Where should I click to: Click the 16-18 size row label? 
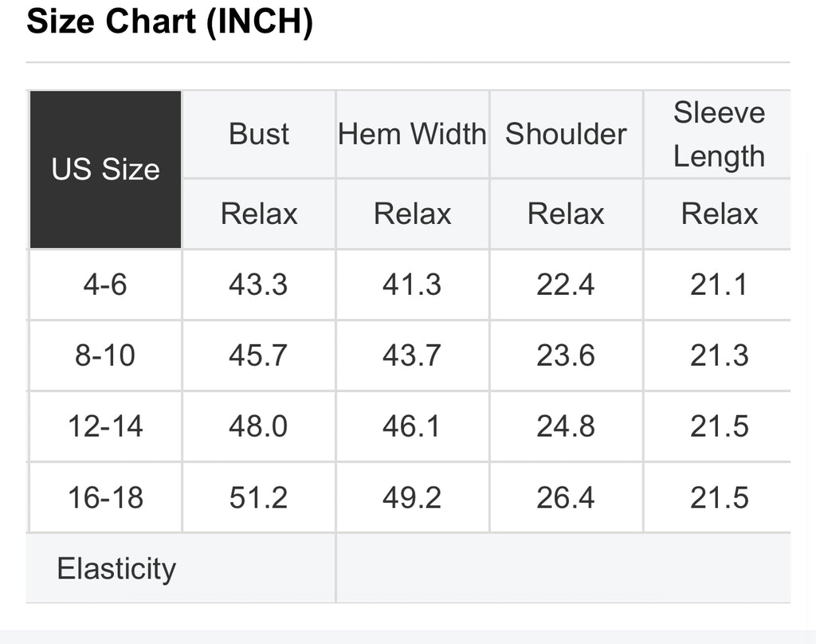(105, 497)
